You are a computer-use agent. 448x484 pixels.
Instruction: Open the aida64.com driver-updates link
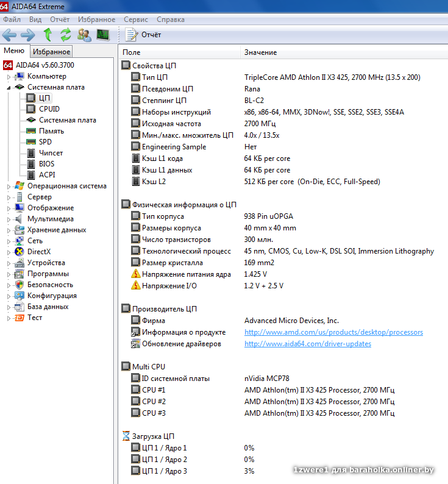click(x=308, y=344)
